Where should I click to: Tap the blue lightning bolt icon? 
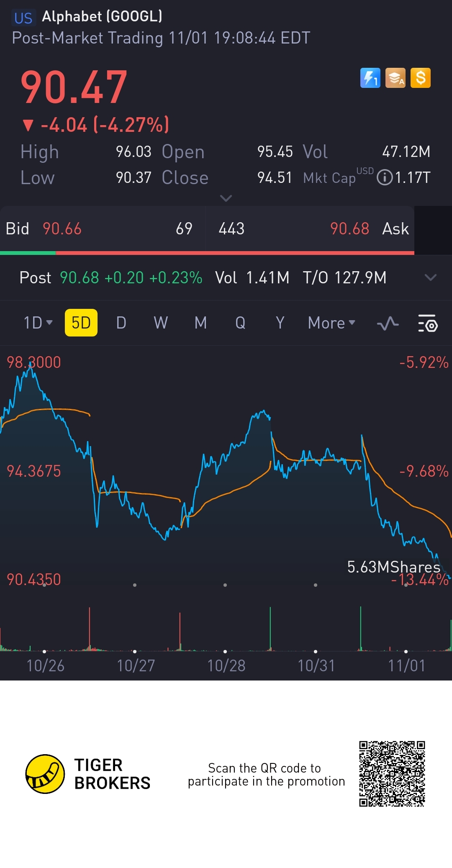point(370,78)
